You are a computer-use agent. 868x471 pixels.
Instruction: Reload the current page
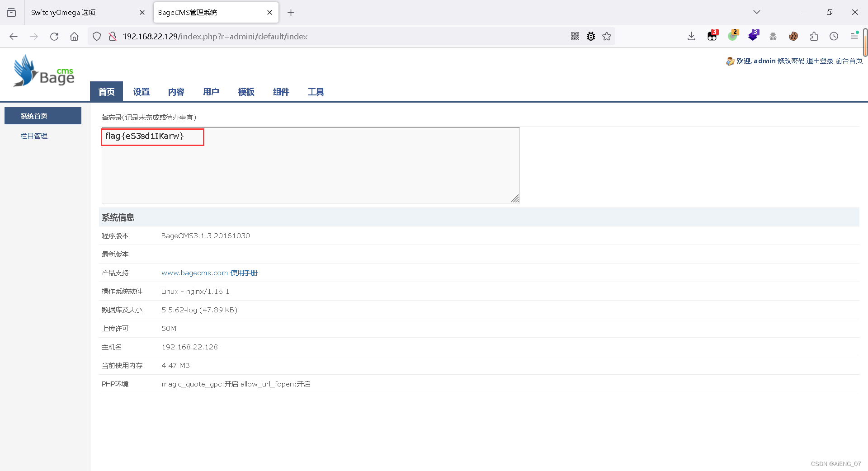coord(54,36)
